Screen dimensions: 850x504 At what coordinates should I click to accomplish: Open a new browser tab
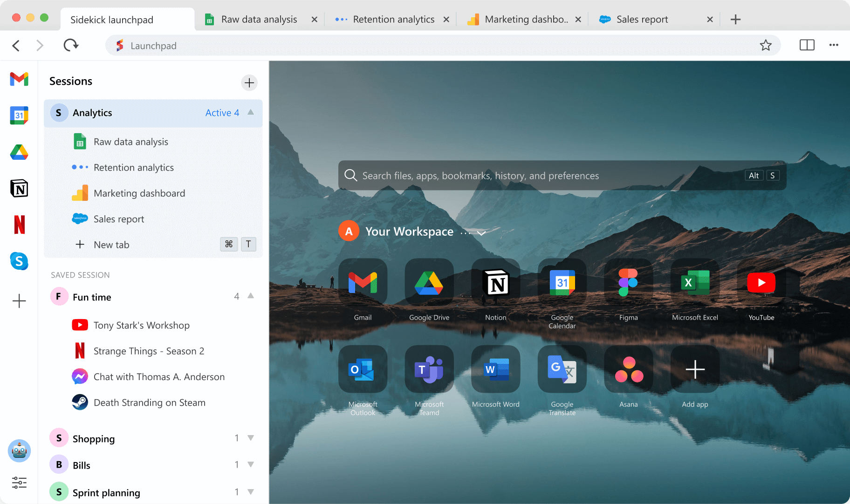pyautogui.click(x=735, y=20)
